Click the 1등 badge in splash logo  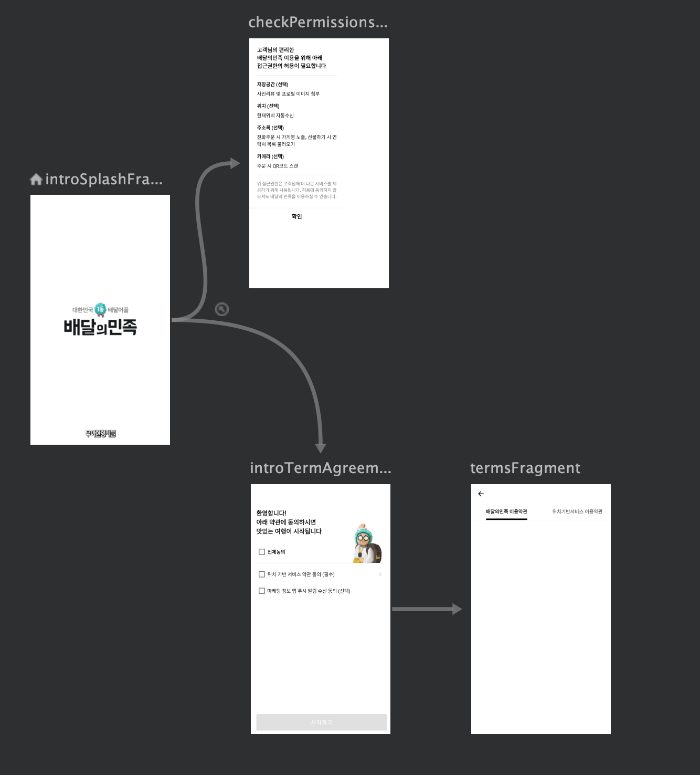coord(100,310)
